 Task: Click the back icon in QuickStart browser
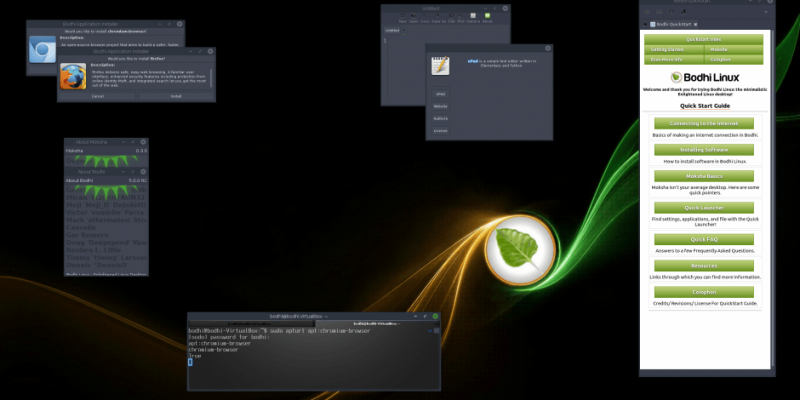[x=647, y=12]
